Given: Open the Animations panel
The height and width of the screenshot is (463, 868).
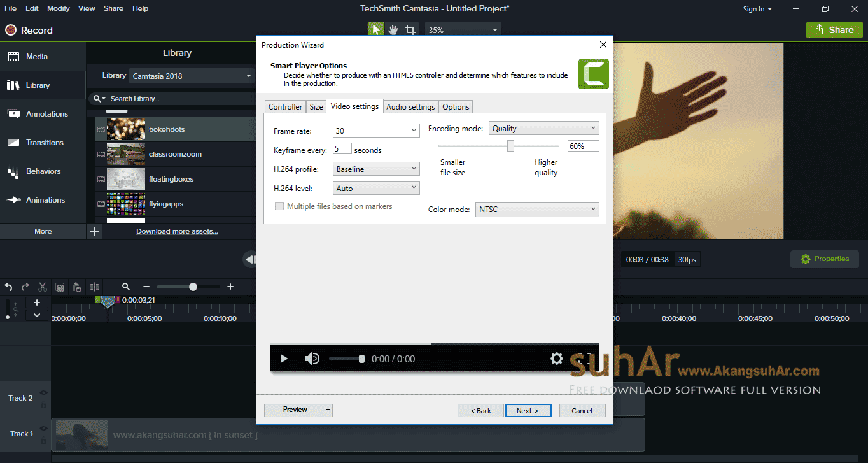Looking at the screenshot, I should [43, 200].
